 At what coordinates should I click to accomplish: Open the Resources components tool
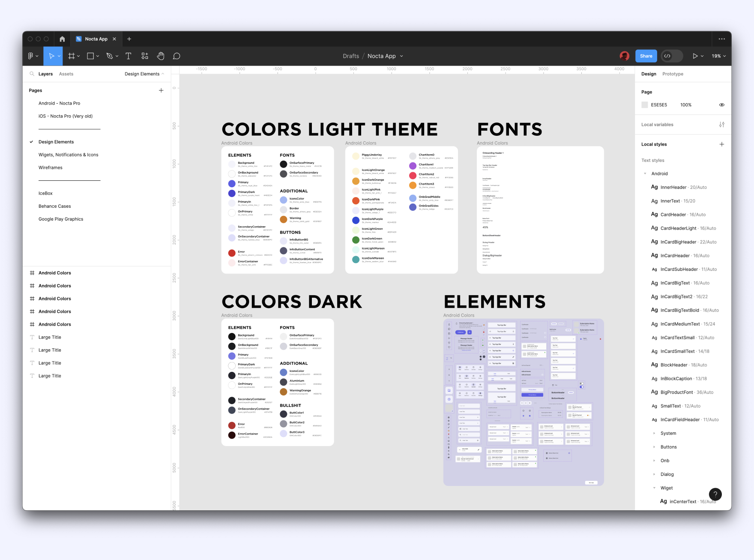[x=145, y=56]
